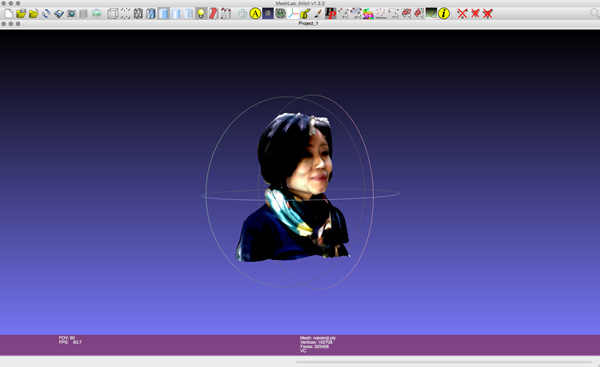This screenshot has width=600, height=367.
Task: Toggle bounding box render mode
Action: coord(113,14)
